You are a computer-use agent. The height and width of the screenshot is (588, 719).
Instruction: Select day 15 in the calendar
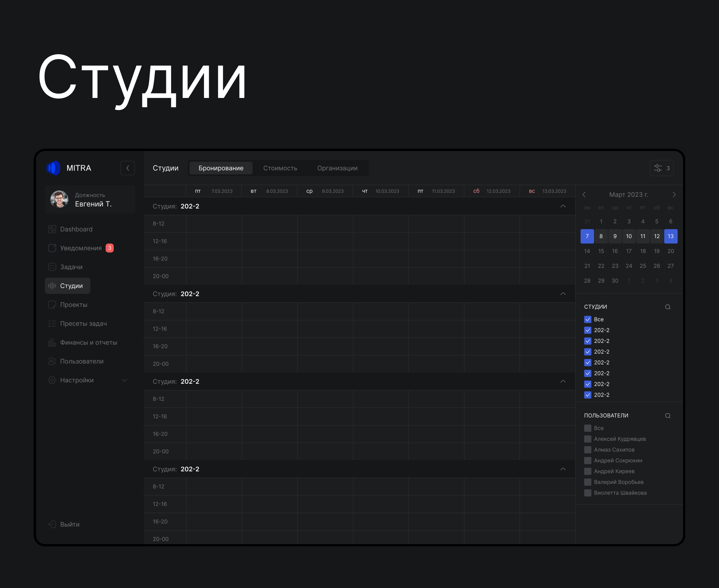tap(601, 251)
